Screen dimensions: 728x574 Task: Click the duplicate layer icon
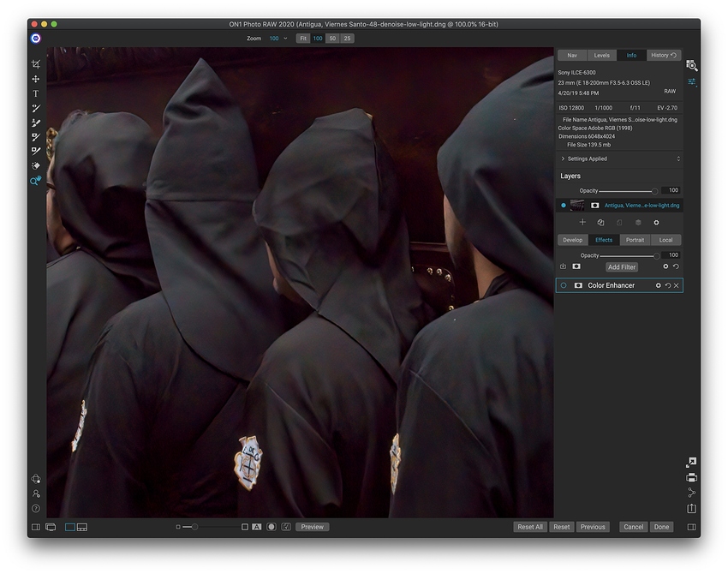tap(601, 223)
